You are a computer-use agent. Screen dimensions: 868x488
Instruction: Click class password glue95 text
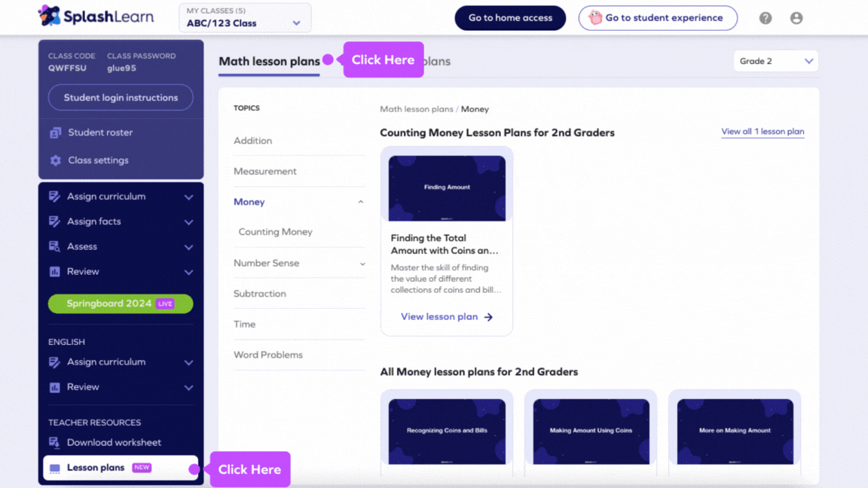tap(121, 68)
